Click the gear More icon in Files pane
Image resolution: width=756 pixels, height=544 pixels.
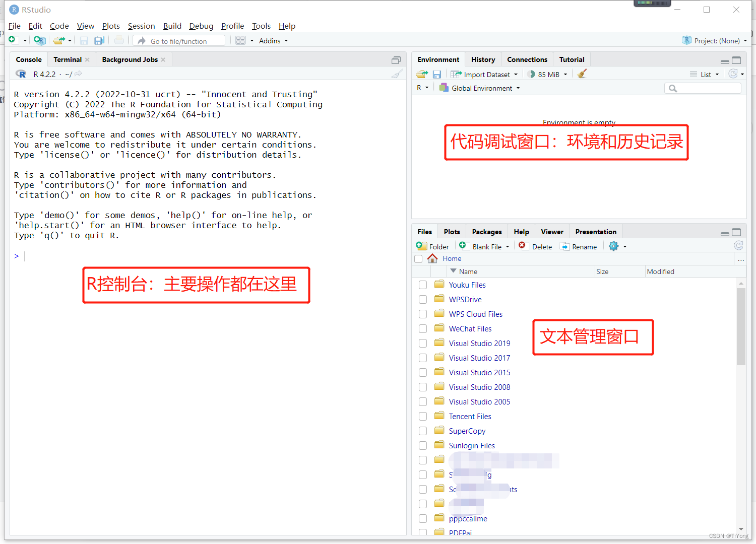(x=613, y=246)
